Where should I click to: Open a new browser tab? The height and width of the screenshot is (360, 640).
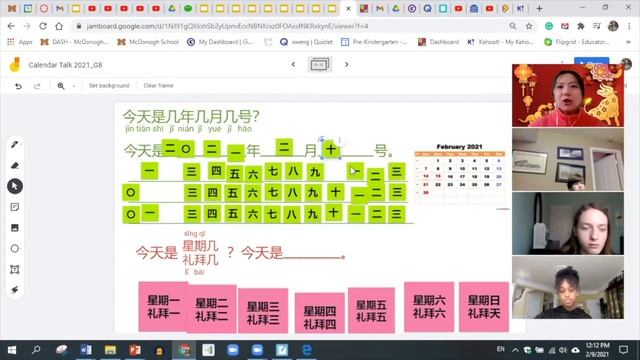pos(539,9)
